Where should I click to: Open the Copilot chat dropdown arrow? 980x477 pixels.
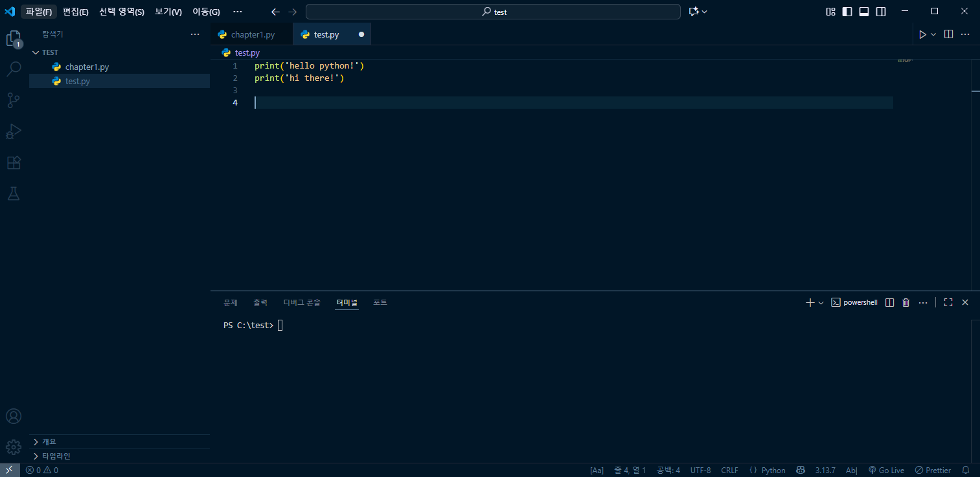[x=705, y=12]
